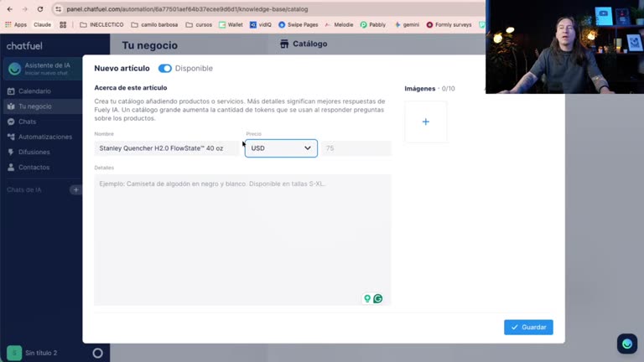This screenshot has height=362, width=644.
Task: Click the Chats de IA label
Action: (x=23, y=190)
